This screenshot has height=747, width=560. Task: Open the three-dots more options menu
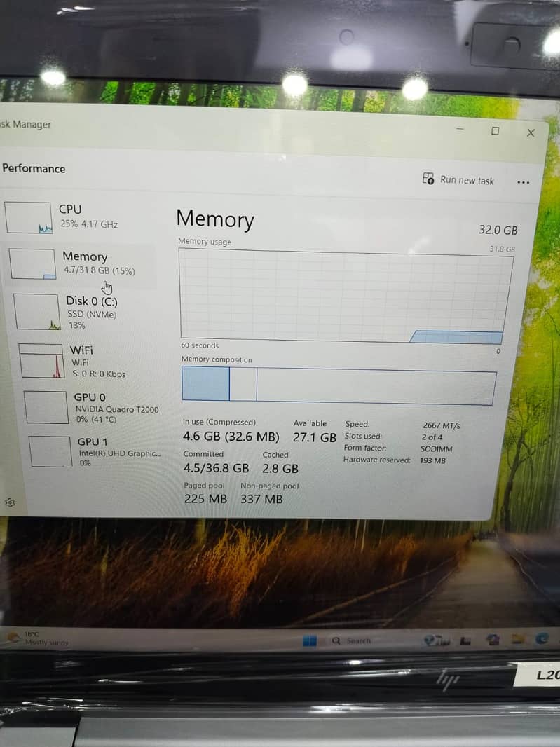coord(523,182)
